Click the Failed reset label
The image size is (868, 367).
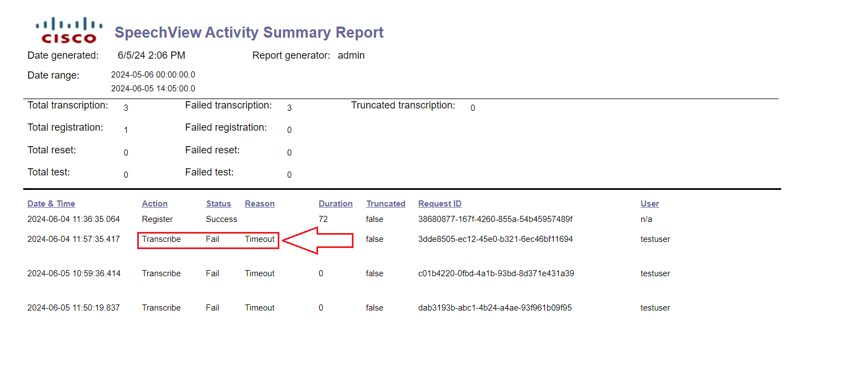[x=212, y=150]
